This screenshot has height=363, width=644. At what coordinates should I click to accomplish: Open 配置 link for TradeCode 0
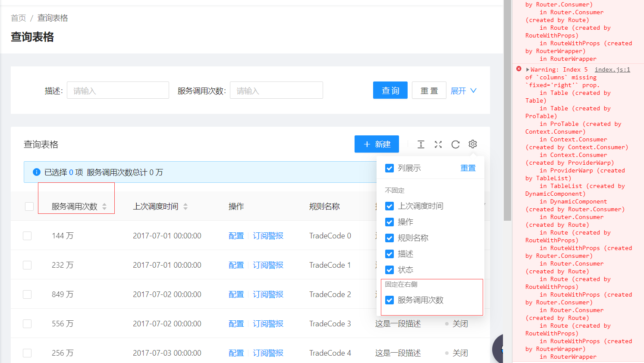point(236,235)
